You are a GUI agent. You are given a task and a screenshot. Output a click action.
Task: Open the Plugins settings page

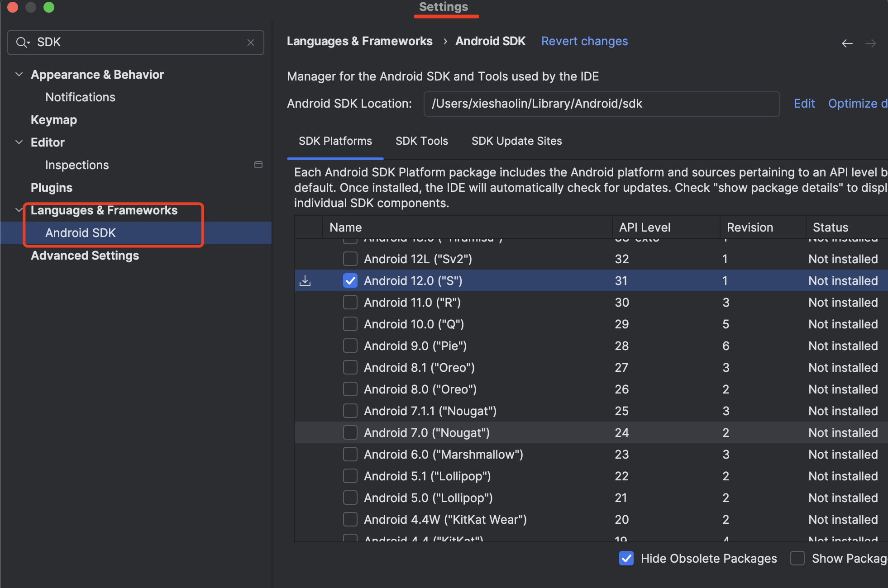tap(52, 188)
